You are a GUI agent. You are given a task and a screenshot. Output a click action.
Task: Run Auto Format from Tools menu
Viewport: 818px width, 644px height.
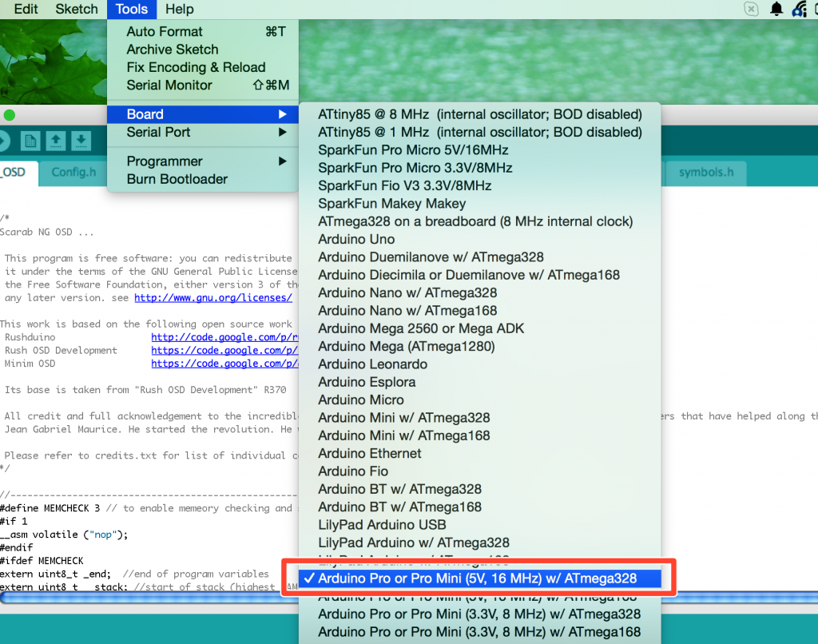pos(165,31)
